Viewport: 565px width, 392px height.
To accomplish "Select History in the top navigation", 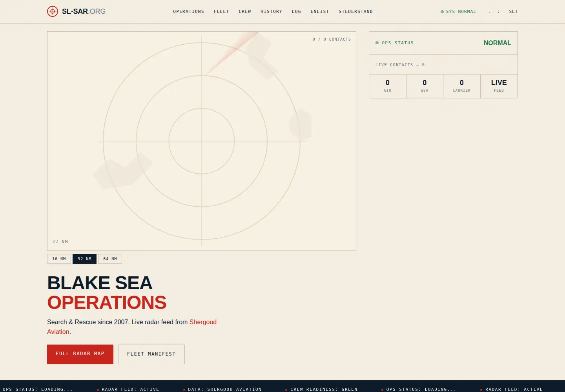I will tap(272, 11).
